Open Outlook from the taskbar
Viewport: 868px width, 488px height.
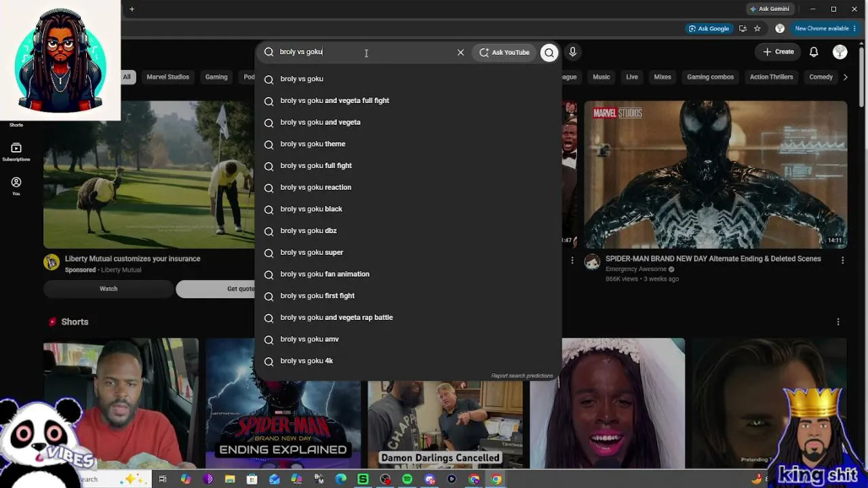pyautogui.click(x=274, y=479)
